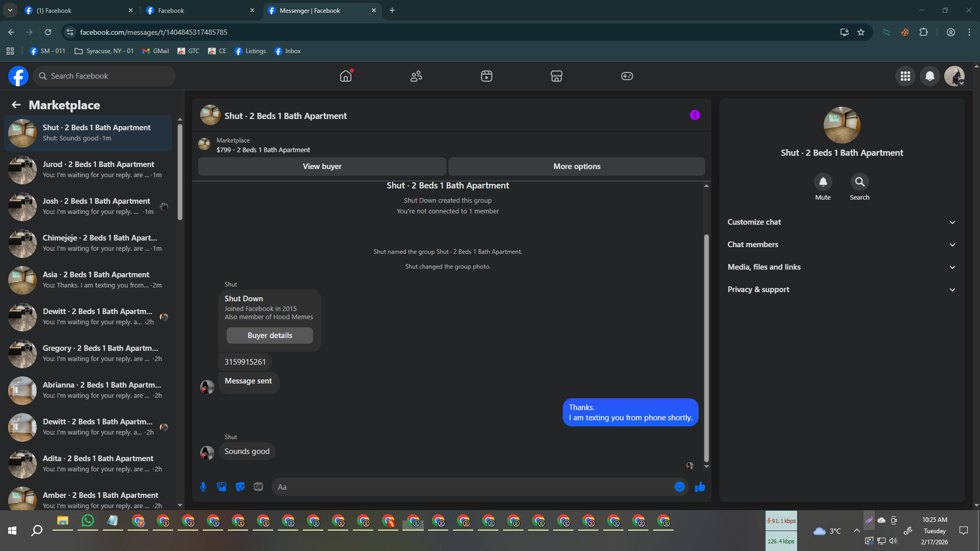Expand the Chat members section
The height and width of the screenshot is (551, 980).
[842, 245]
